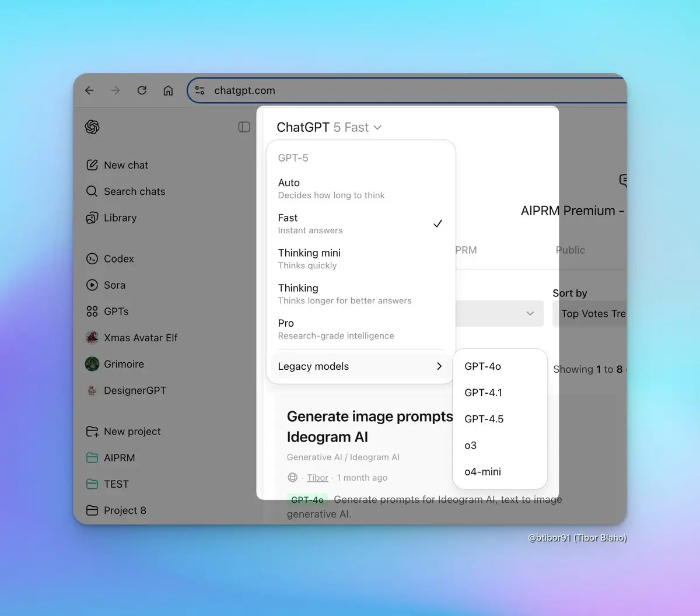Select the Thinking mini option
Screen dimensions: 700x616
click(x=360, y=258)
